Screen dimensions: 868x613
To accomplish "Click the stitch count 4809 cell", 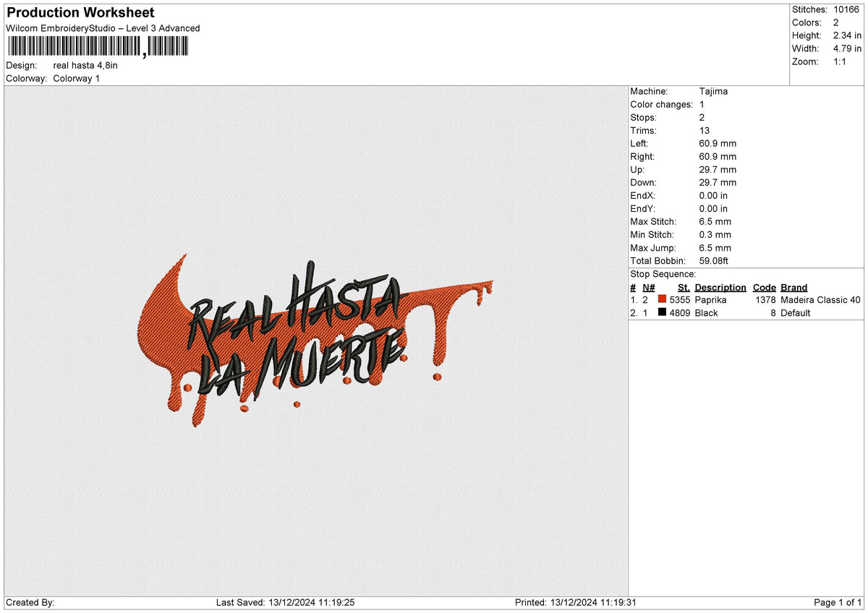I will 680,313.
